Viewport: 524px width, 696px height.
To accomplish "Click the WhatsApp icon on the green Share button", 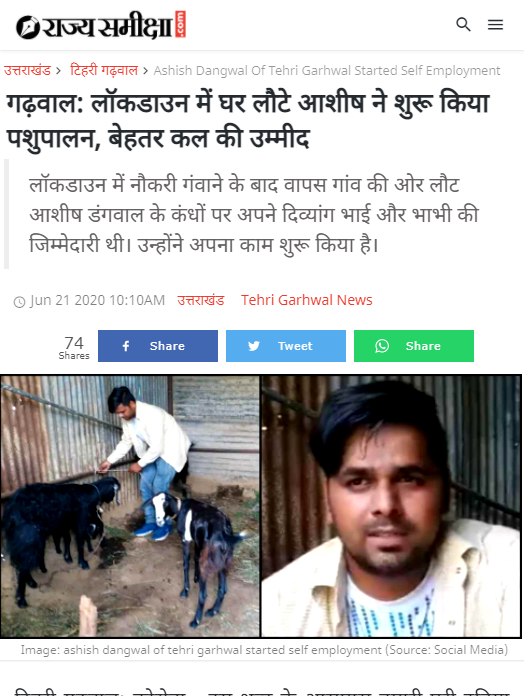I will click(x=382, y=346).
